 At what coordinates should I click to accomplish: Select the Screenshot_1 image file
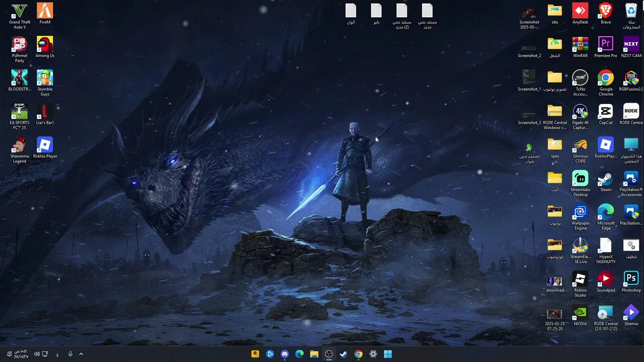(x=529, y=80)
